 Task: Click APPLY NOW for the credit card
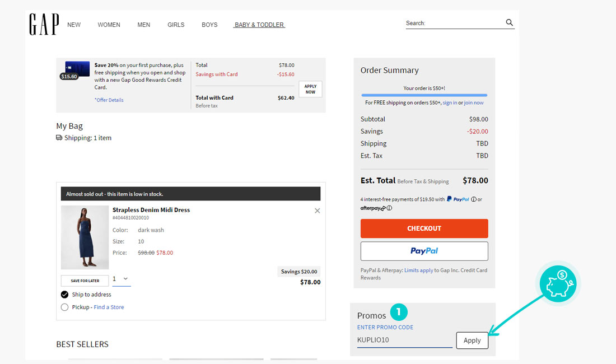[x=310, y=89]
